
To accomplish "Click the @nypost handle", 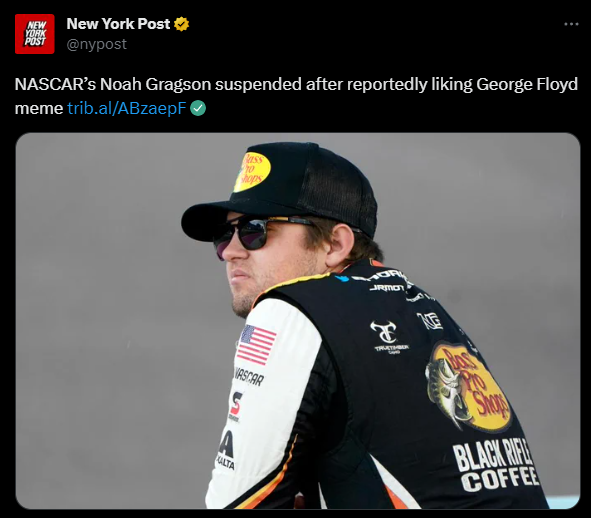I will click(x=96, y=44).
